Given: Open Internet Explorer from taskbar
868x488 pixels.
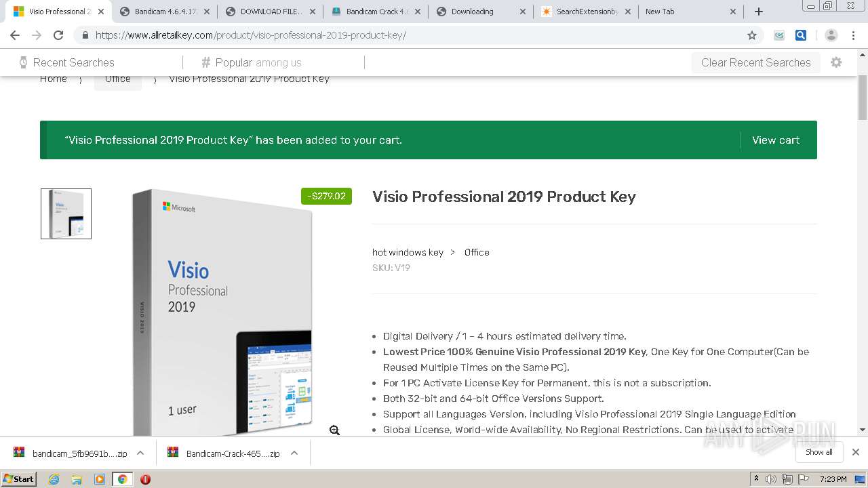Looking at the screenshot, I should (x=54, y=479).
